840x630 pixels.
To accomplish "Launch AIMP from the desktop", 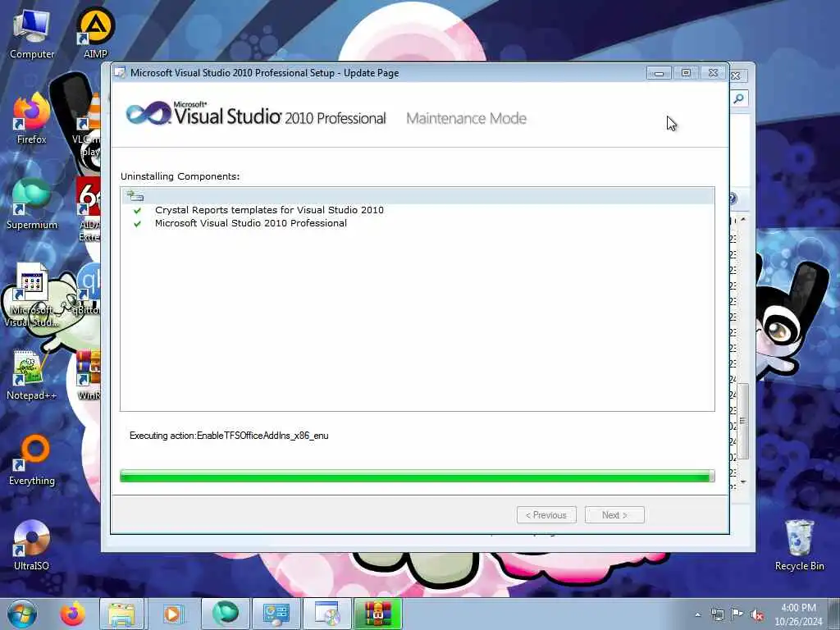I will [95, 33].
